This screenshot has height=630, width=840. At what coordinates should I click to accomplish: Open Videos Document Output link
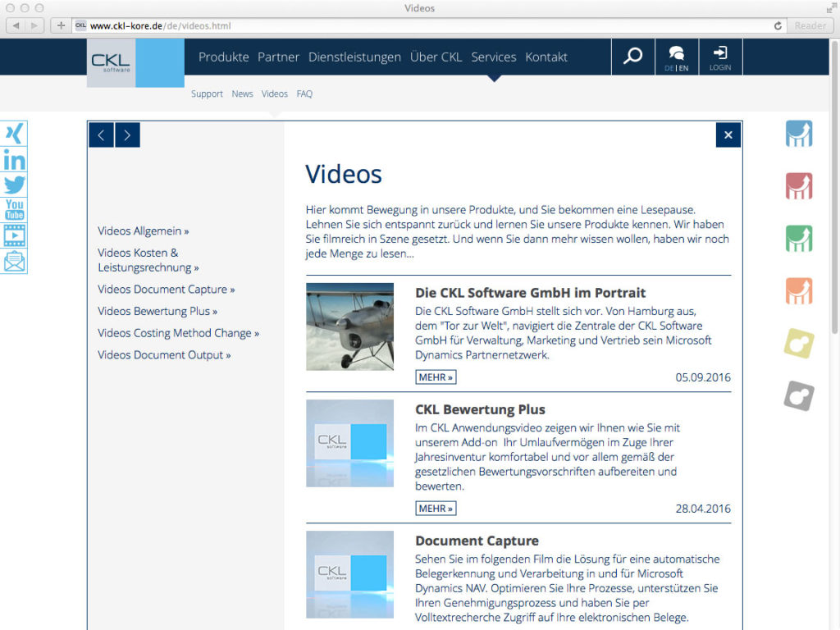point(164,355)
